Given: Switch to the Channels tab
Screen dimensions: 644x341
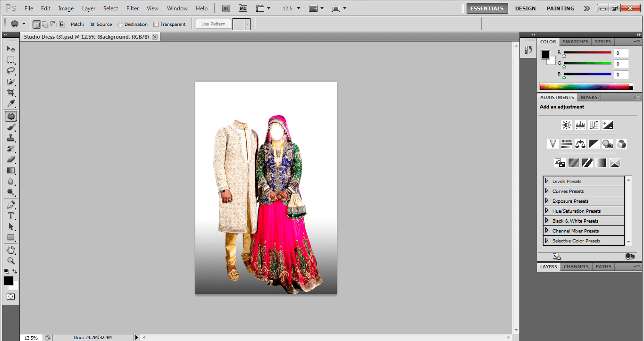Looking at the screenshot, I should pyautogui.click(x=576, y=266).
